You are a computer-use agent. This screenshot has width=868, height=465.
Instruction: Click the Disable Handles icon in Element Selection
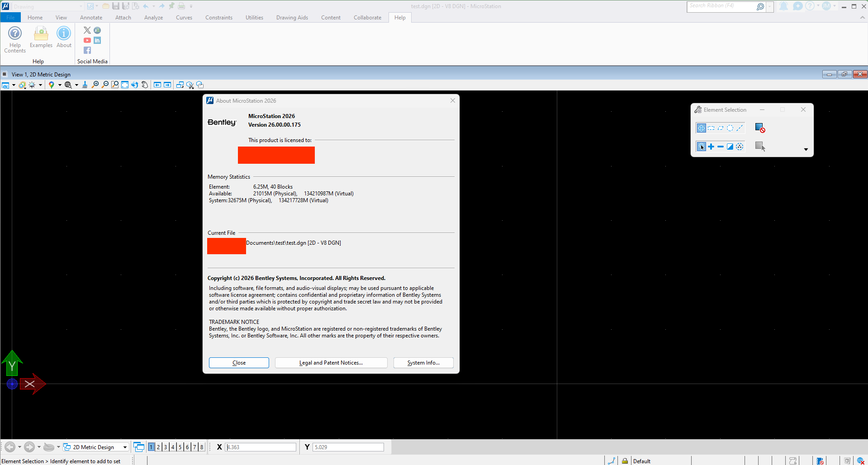click(760, 128)
